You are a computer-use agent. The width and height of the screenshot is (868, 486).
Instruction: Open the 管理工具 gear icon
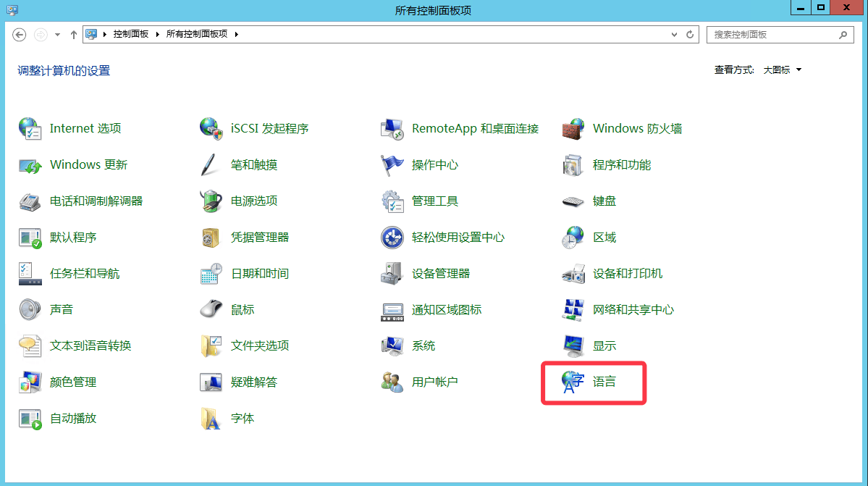tap(392, 201)
